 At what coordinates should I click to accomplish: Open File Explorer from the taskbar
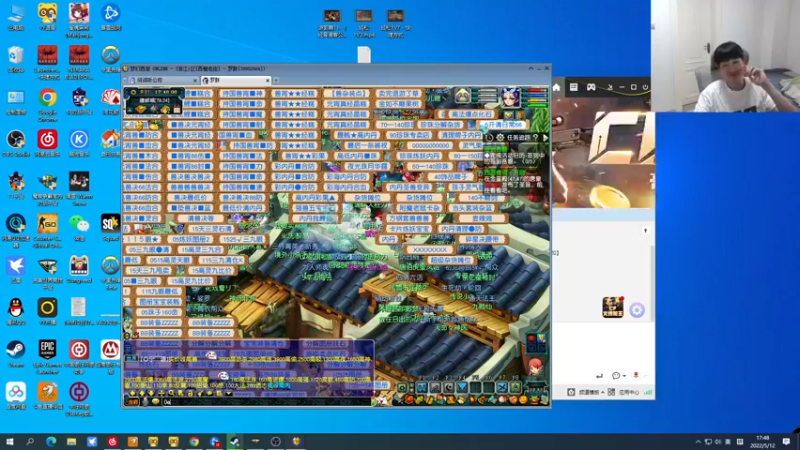[x=71, y=442]
